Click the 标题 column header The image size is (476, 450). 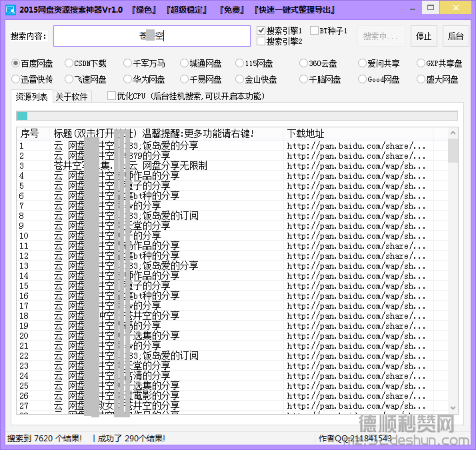pyautogui.click(x=167, y=133)
